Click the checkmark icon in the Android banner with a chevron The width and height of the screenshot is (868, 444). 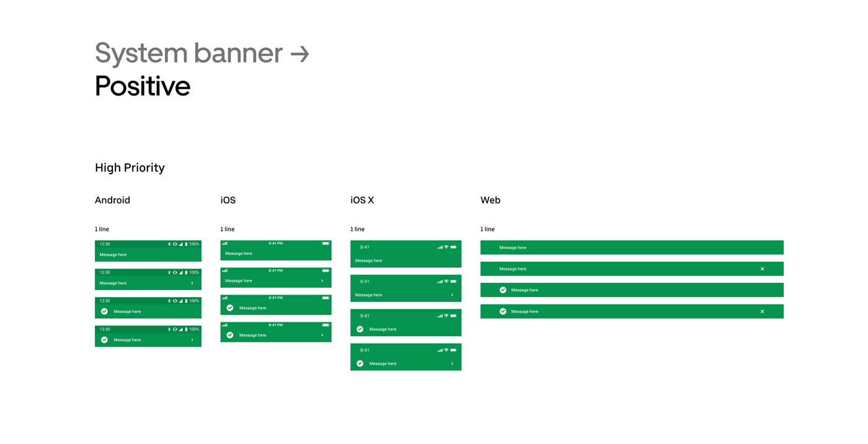[x=104, y=340]
